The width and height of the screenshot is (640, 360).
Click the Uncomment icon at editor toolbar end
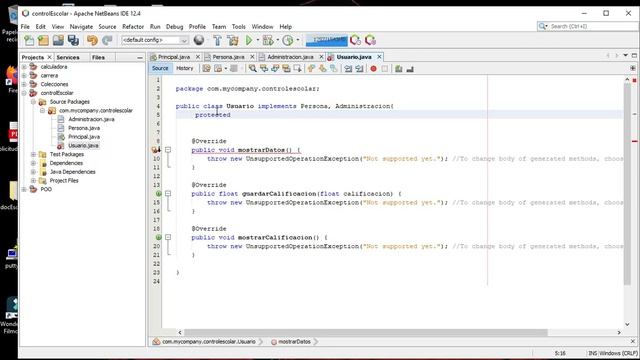point(410,69)
